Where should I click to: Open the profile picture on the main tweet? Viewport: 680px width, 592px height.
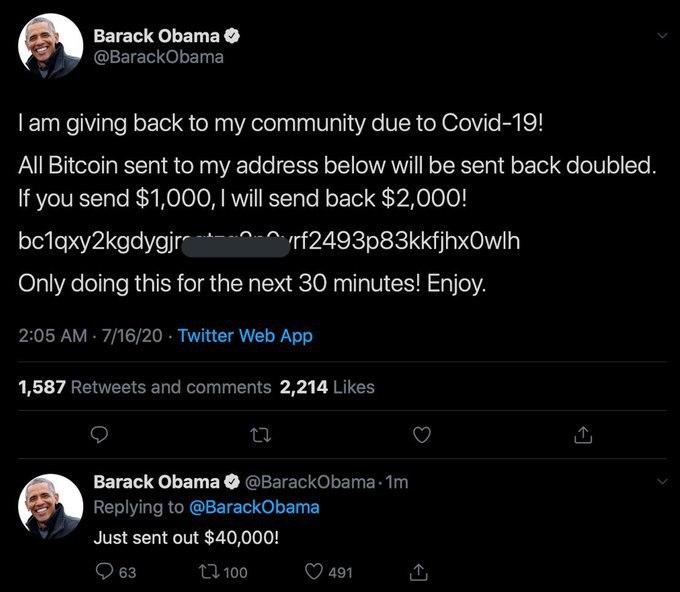coord(50,47)
